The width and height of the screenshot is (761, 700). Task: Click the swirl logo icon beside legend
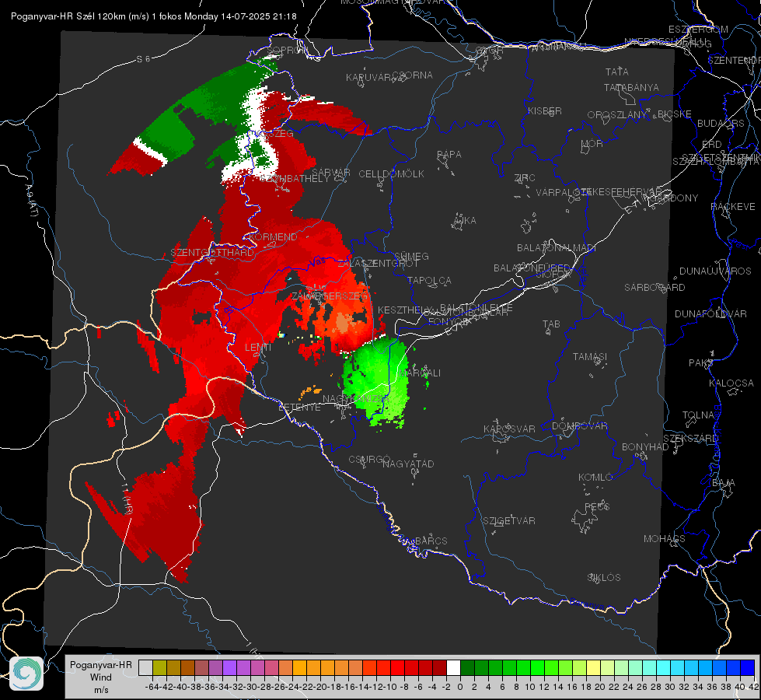coord(26,674)
